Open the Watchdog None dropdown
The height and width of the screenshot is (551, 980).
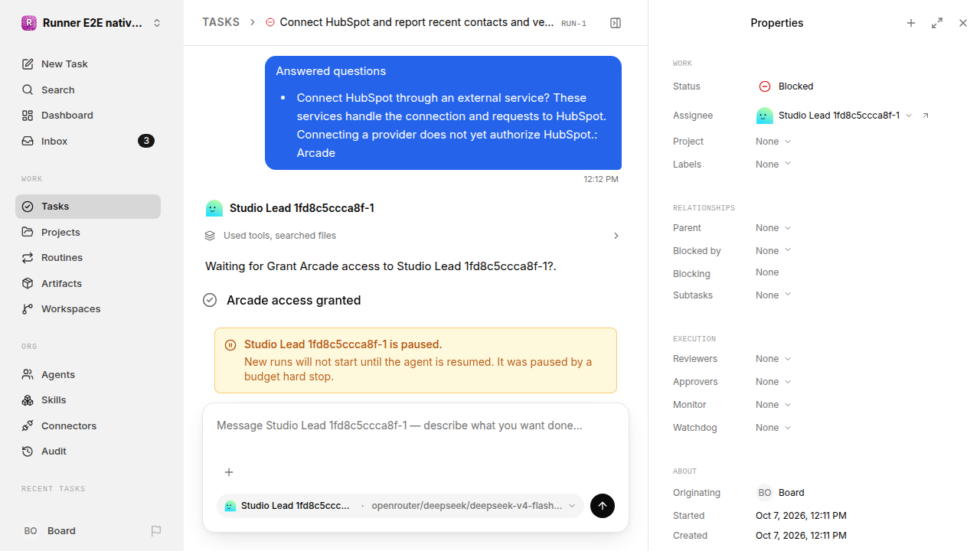[773, 428]
